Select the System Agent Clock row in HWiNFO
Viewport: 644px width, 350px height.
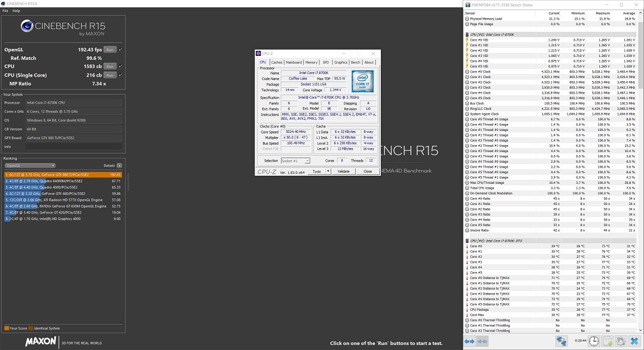pyautogui.click(x=551, y=114)
